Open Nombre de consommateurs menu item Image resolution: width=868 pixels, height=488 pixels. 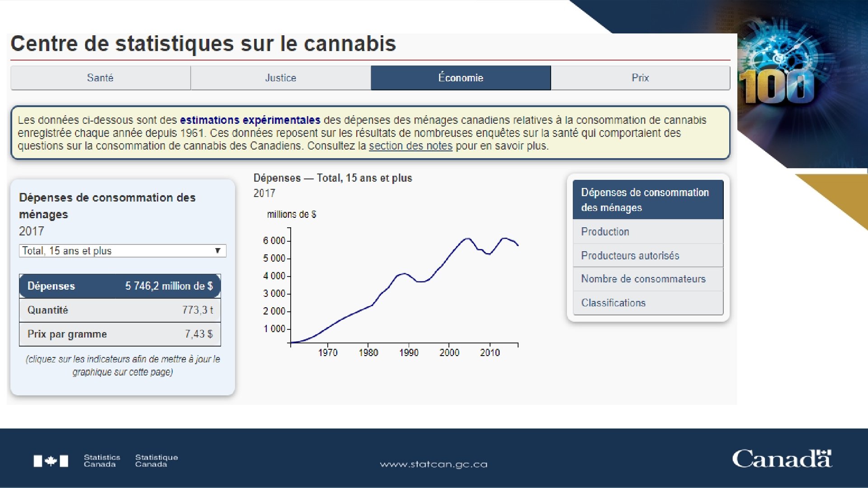coord(647,279)
